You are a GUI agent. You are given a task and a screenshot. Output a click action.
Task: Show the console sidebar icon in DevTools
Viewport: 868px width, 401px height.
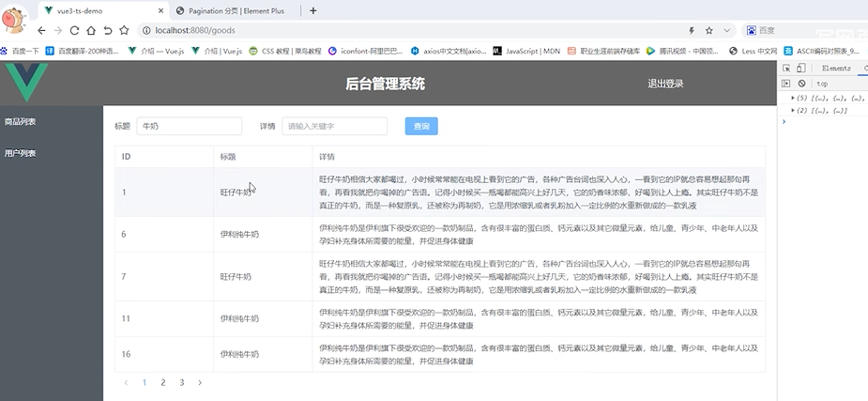[786, 84]
